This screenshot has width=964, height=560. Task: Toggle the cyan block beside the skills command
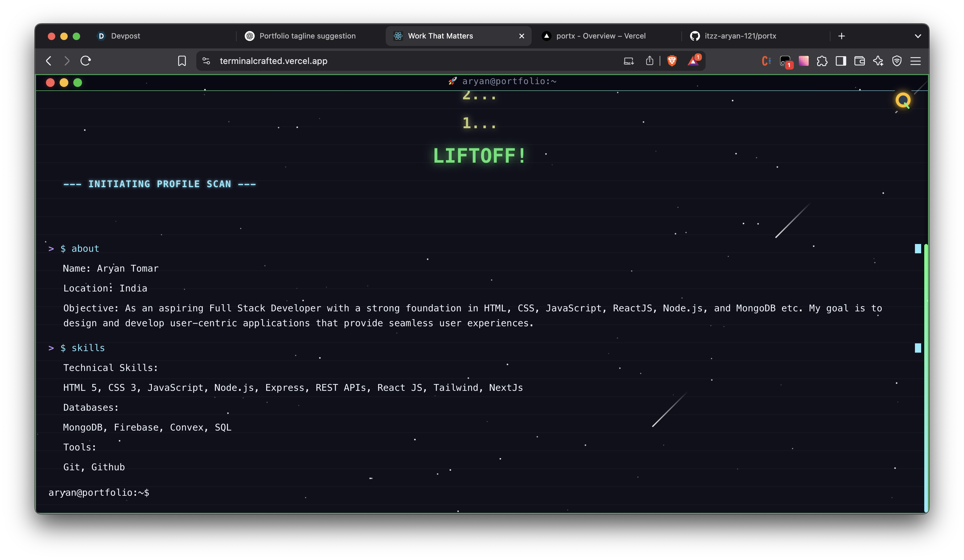tap(918, 348)
